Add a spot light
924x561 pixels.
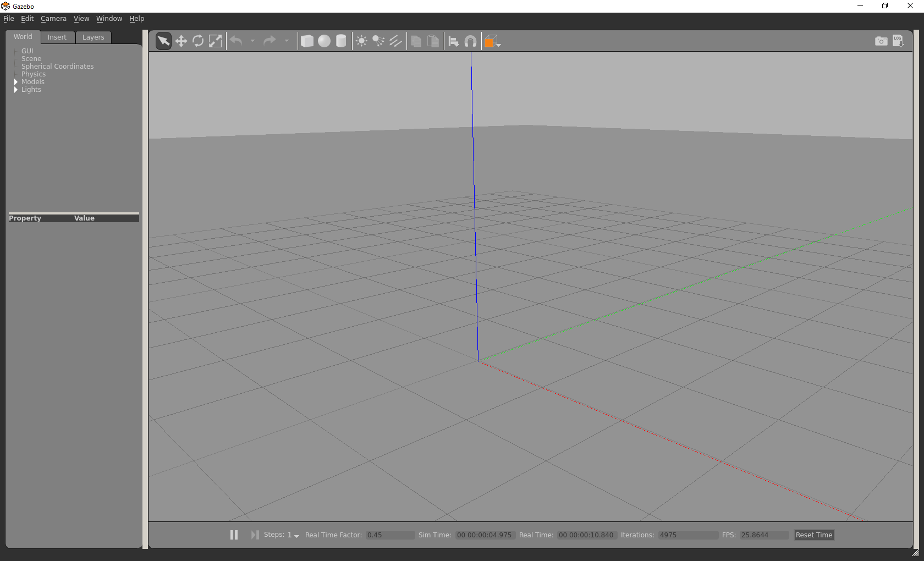click(378, 41)
